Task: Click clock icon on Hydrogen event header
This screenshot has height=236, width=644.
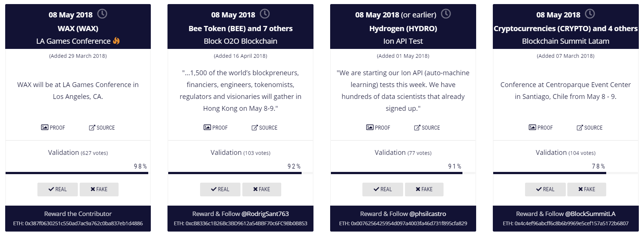Action: [x=446, y=14]
